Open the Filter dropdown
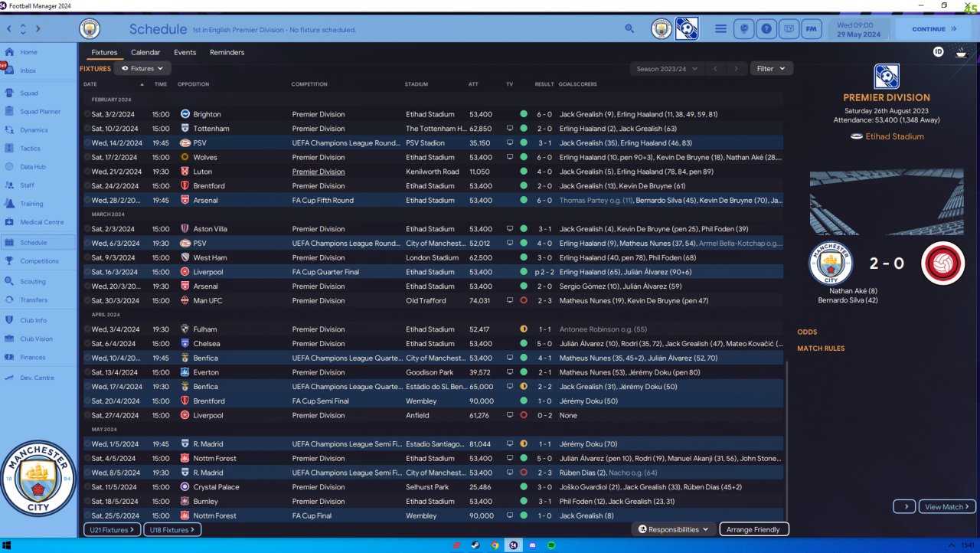Viewport: 980px width, 553px height. (771, 69)
